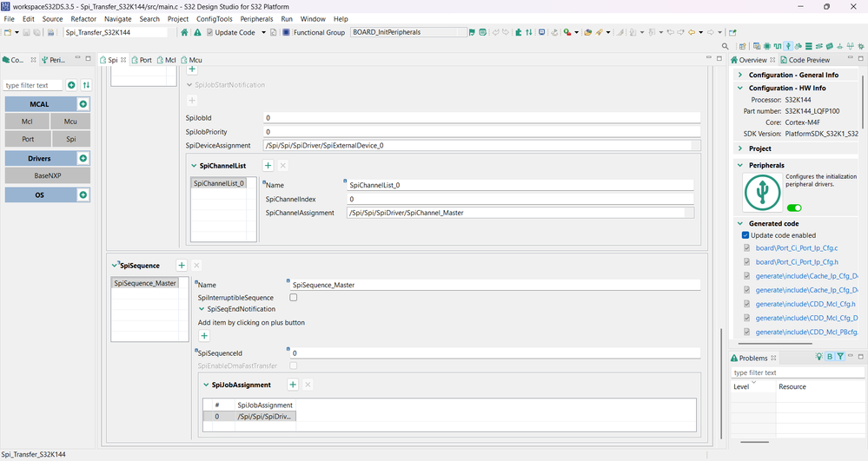Toggle checkbox for board\Port_Ci_Port_Ip_Cfg.h
Image resolution: width=868 pixels, height=461 pixels.
click(746, 262)
